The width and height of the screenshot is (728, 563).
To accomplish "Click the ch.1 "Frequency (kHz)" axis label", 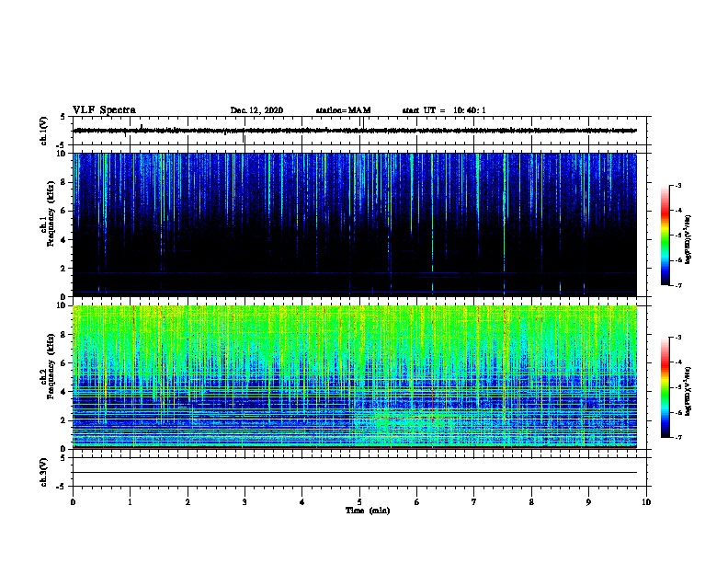I will (x=51, y=213).
